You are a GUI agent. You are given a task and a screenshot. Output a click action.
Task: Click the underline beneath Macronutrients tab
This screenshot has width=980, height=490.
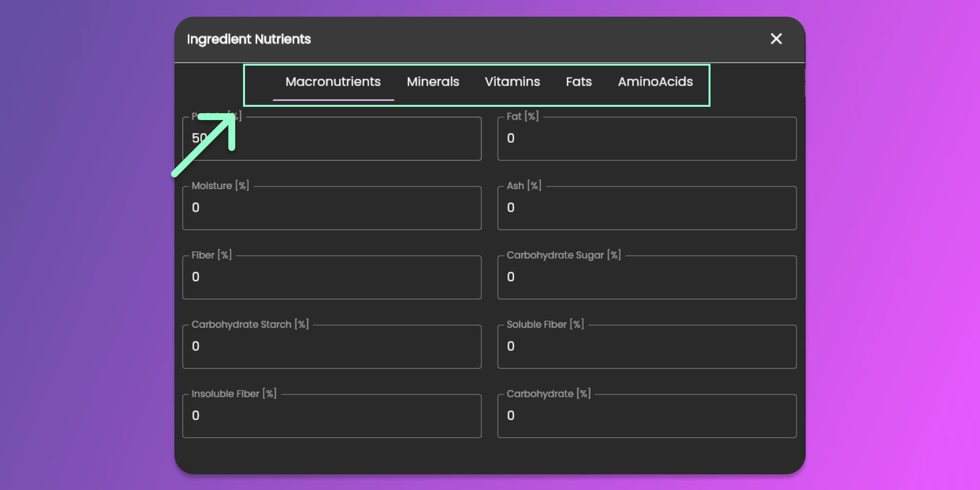333,100
